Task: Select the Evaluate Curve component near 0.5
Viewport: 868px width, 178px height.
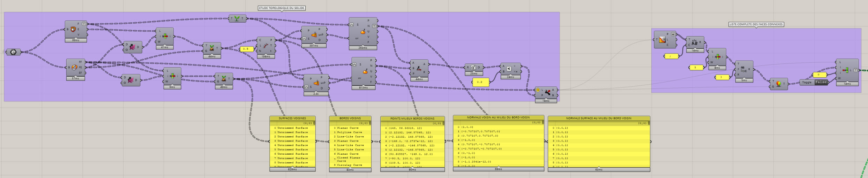Action: coord(265,46)
